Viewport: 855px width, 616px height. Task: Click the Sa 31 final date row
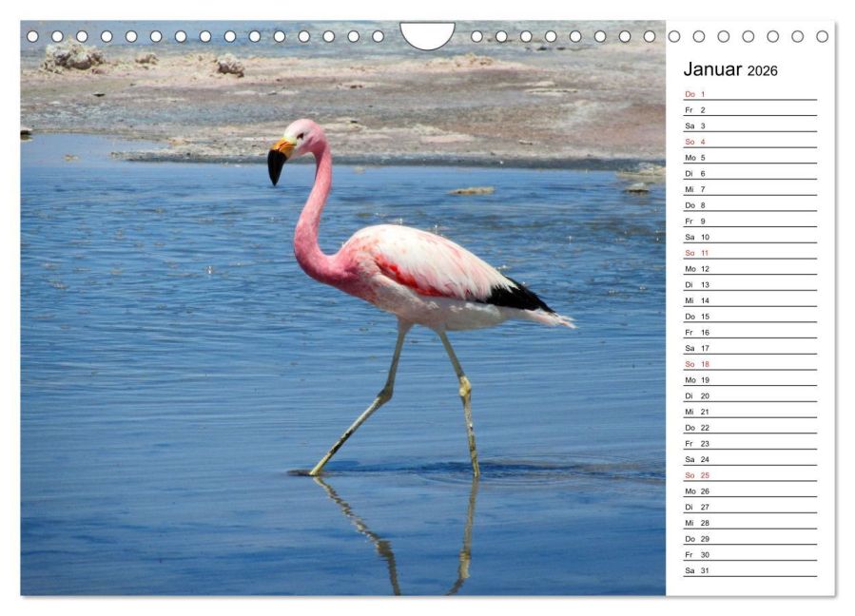click(x=750, y=570)
